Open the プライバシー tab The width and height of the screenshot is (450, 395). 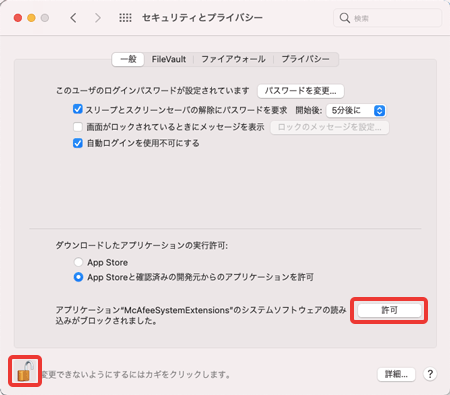click(x=305, y=59)
